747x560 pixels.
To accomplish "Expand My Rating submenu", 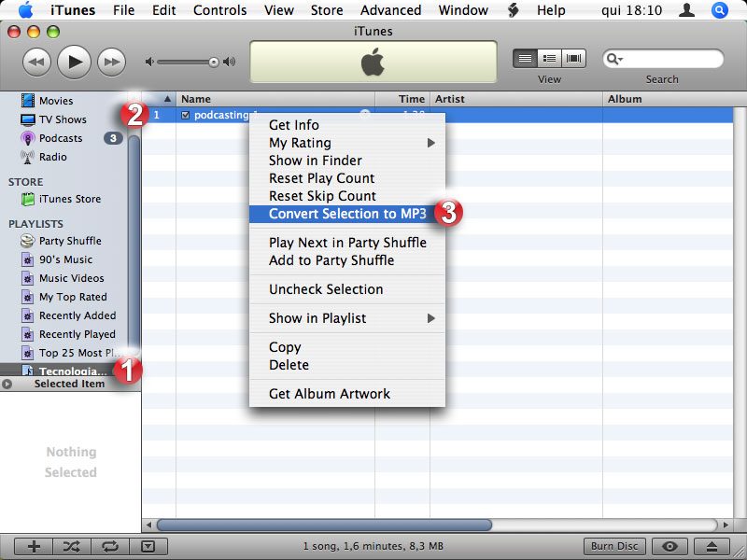I will click(x=347, y=143).
